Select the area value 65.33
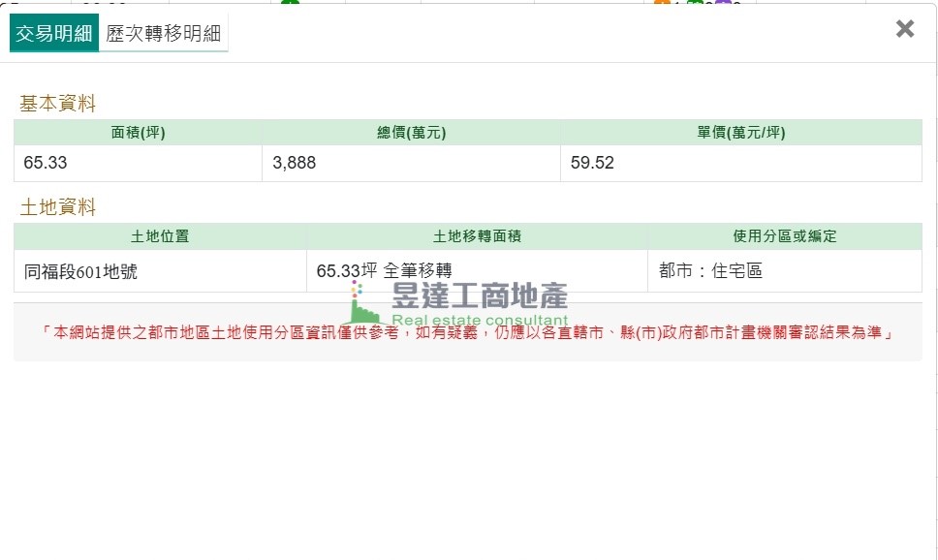Image resolution: width=938 pixels, height=560 pixels. tap(46, 163)
